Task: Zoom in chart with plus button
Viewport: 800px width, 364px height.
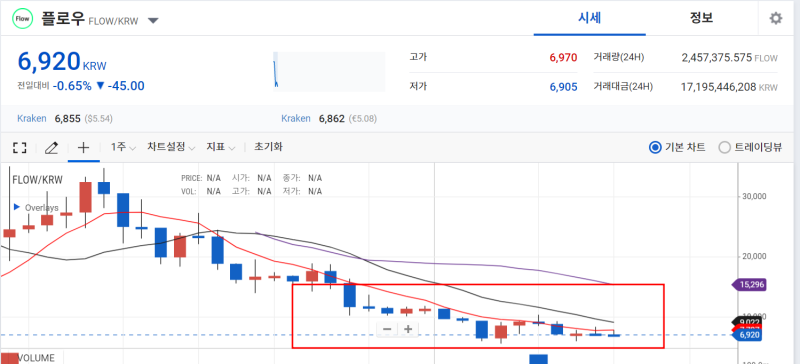Action: [408, 329]
